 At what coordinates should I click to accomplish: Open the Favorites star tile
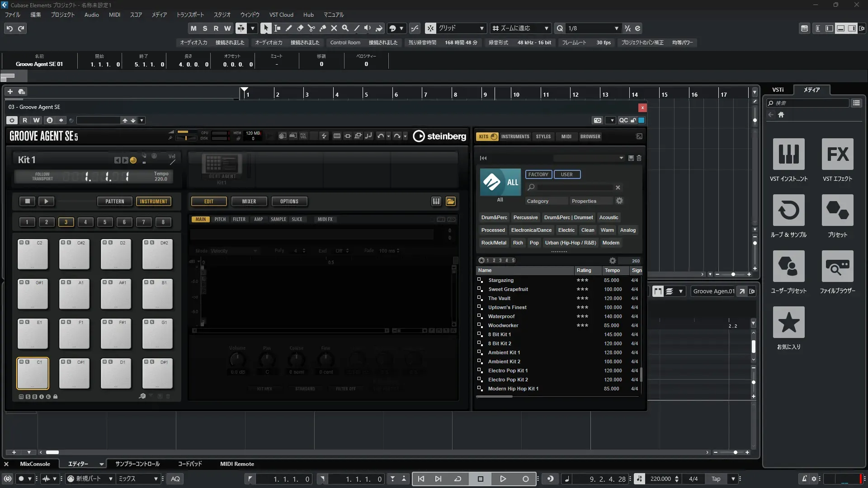[788, 322]
